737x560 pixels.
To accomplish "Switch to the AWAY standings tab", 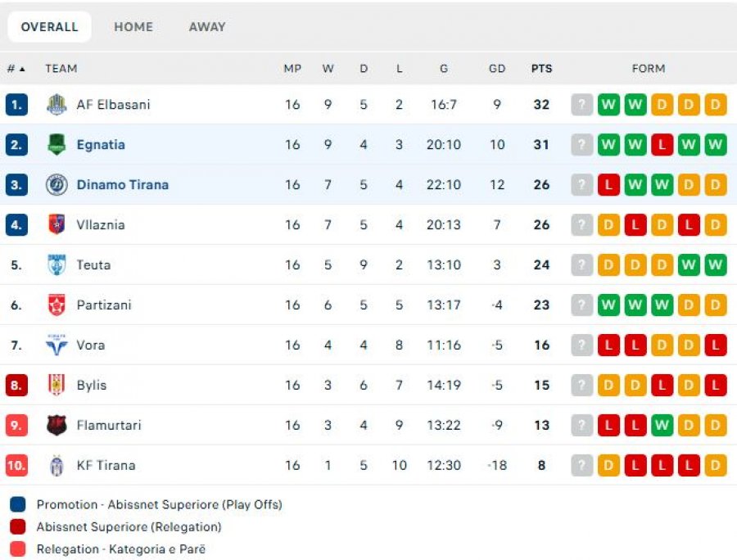I will click(207, 27).
